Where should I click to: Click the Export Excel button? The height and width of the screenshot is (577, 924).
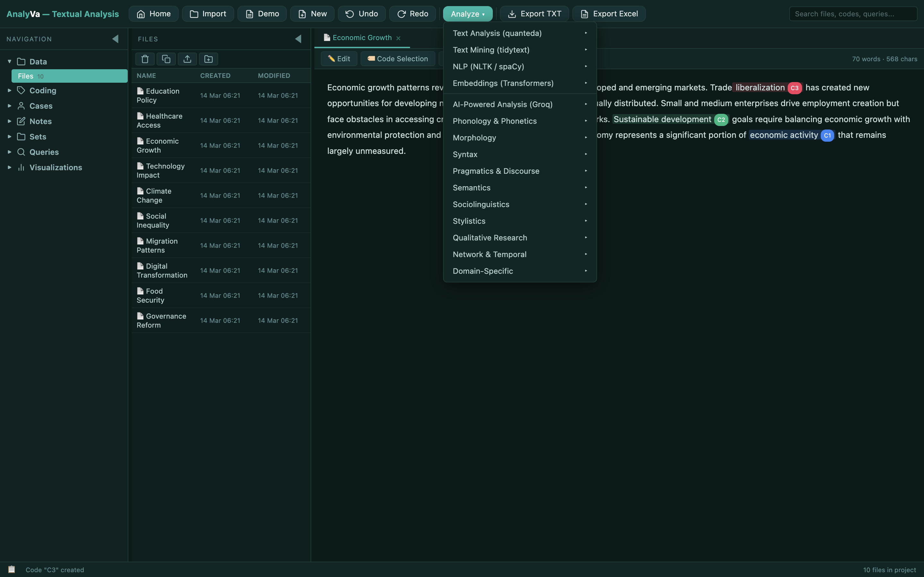tap(609, 14)
